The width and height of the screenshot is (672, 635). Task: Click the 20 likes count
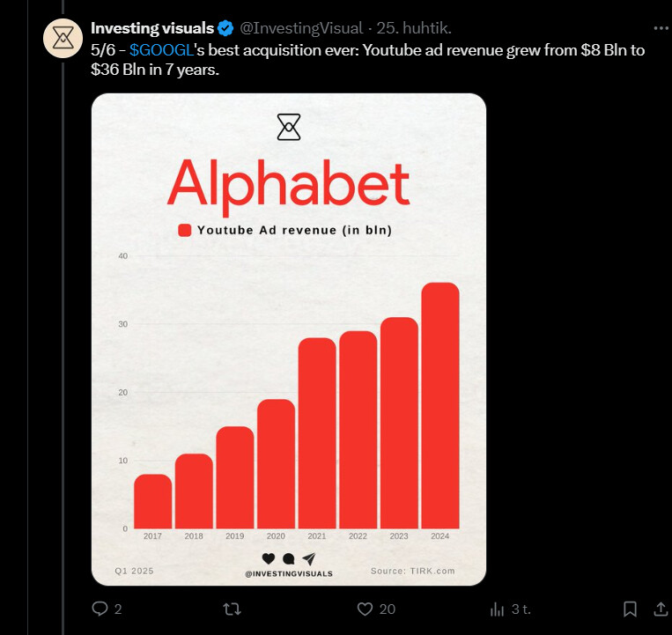click(387, 609)
